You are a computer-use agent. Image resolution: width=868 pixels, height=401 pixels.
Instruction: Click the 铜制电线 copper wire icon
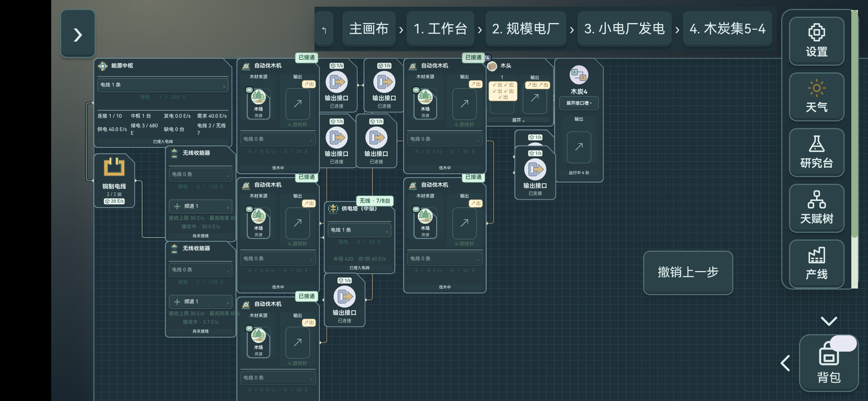point(114,167)
